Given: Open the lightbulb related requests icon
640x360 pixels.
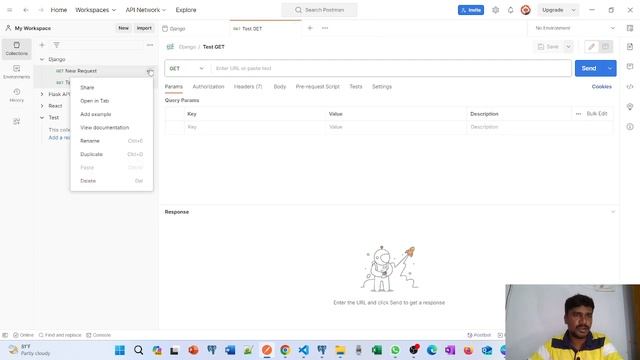Looking at the screenshot, I should [x=630, y=107].
